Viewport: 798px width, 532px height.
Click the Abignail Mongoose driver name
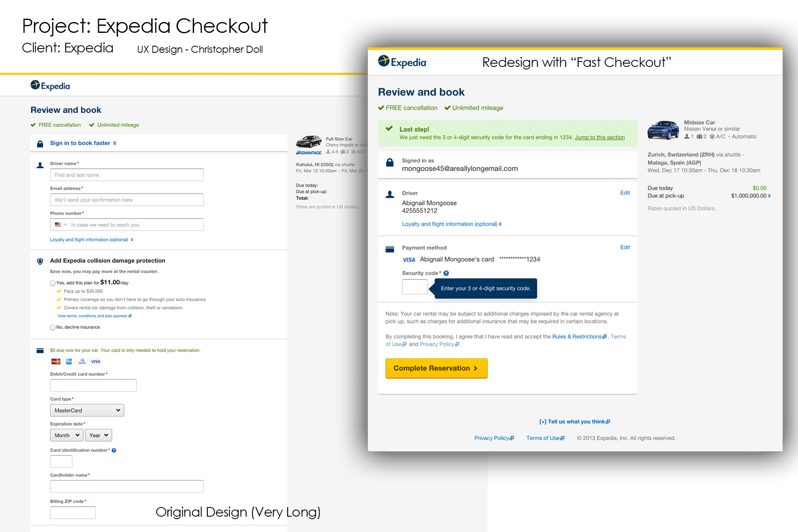429,203
